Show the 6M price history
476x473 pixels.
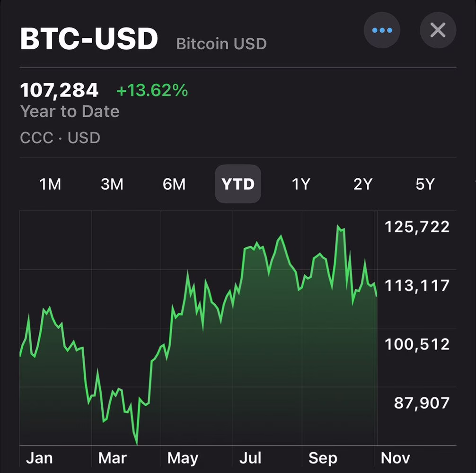[174, 184]
